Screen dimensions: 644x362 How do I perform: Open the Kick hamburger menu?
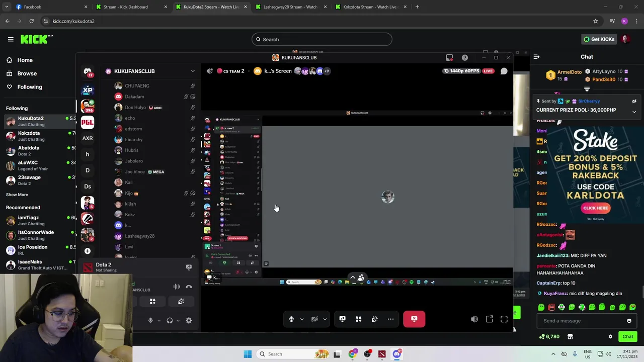click(11, 39)
